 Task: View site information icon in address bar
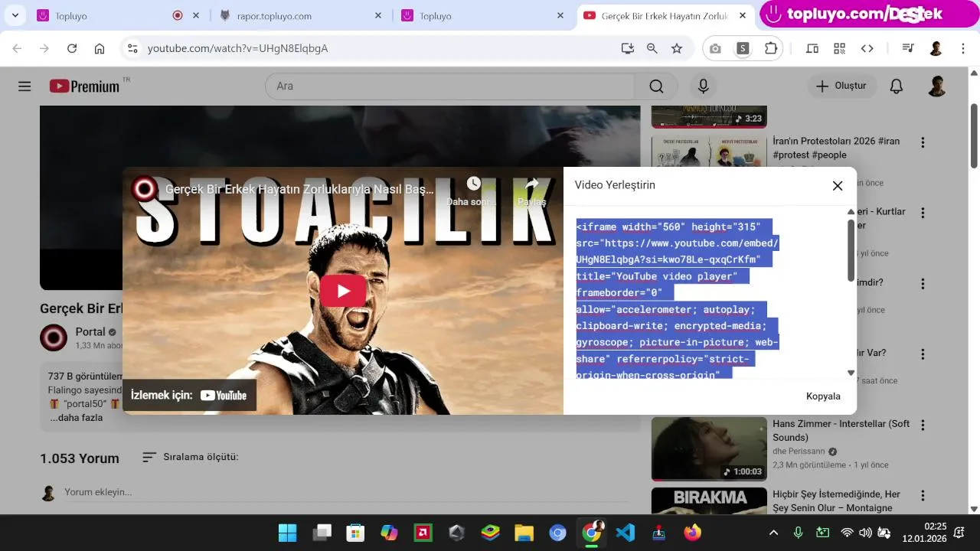pyautogui.click(x=132, y=48)
